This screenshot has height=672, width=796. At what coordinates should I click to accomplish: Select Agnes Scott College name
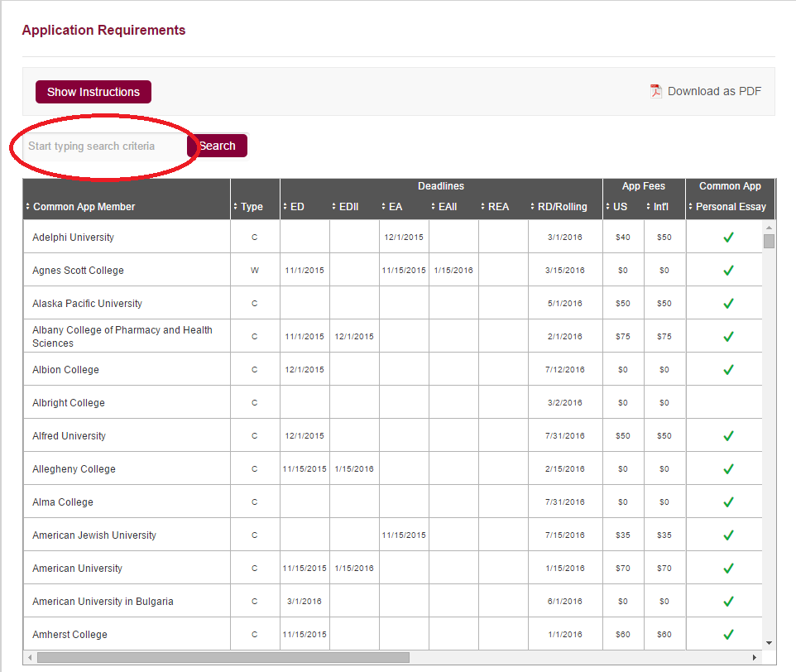pos(78,271)
